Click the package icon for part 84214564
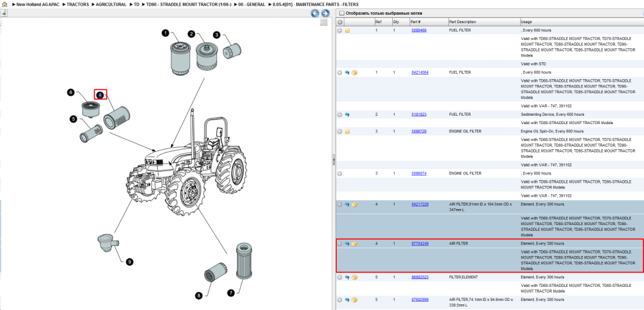Viewport: 644px width, 310px height. (x=354, y=73)
